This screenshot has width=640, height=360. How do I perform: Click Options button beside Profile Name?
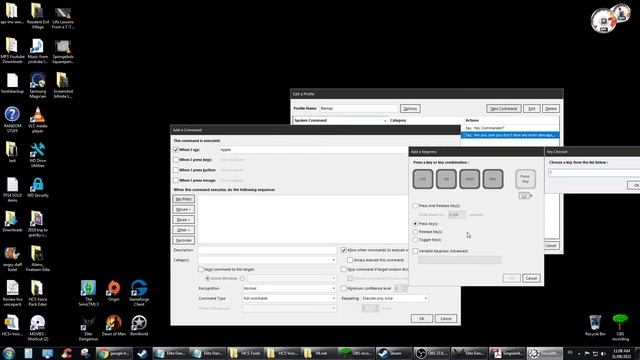point(410,109)
